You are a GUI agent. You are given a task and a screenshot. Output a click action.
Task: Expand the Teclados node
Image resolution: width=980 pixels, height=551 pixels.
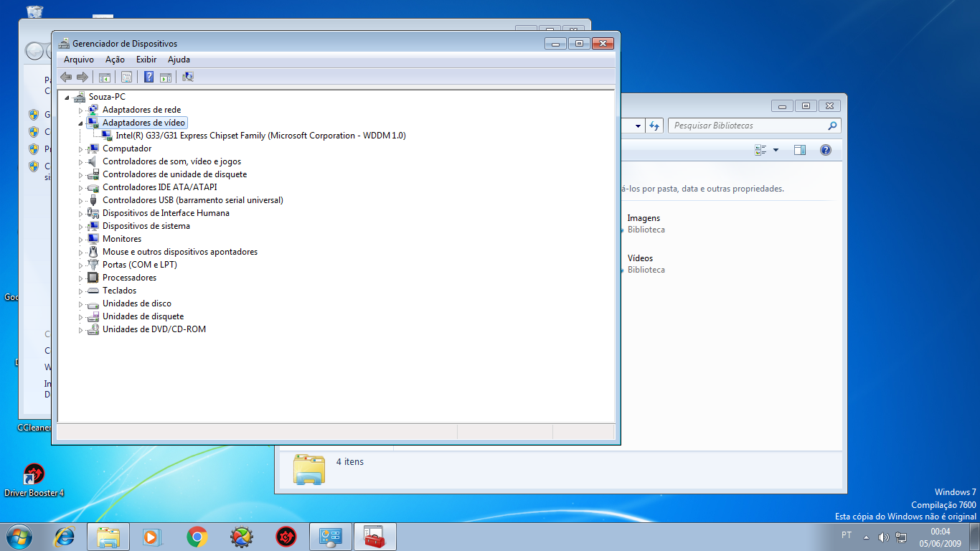pyautogui.click(x=80, y=291)
